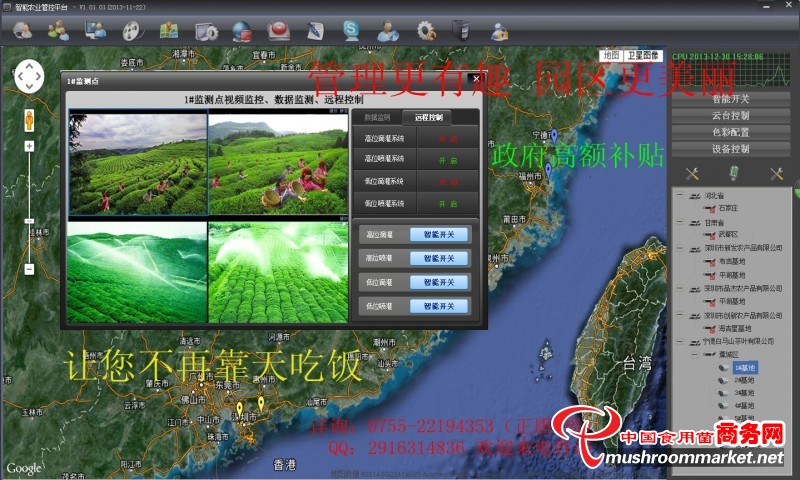This screenshot has height=480, width=800.
Task: Collapse the 蕉城区 tree node
Action: [694, 354]
